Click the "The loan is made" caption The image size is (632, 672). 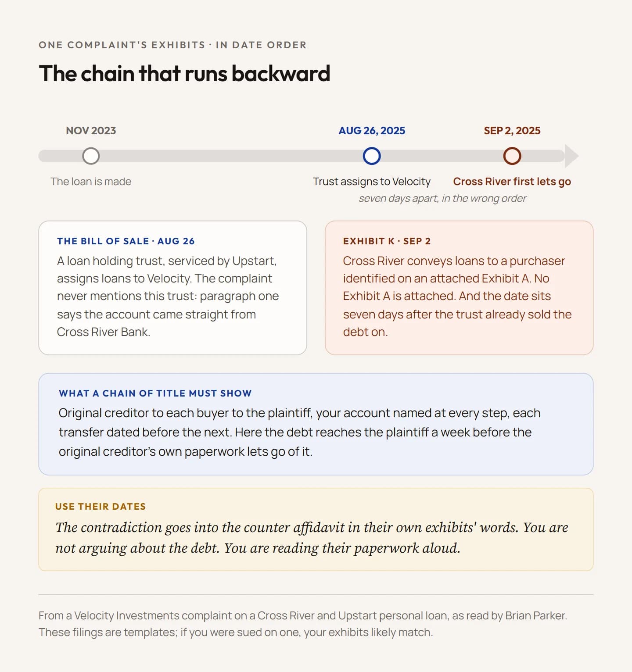(91, 181)
